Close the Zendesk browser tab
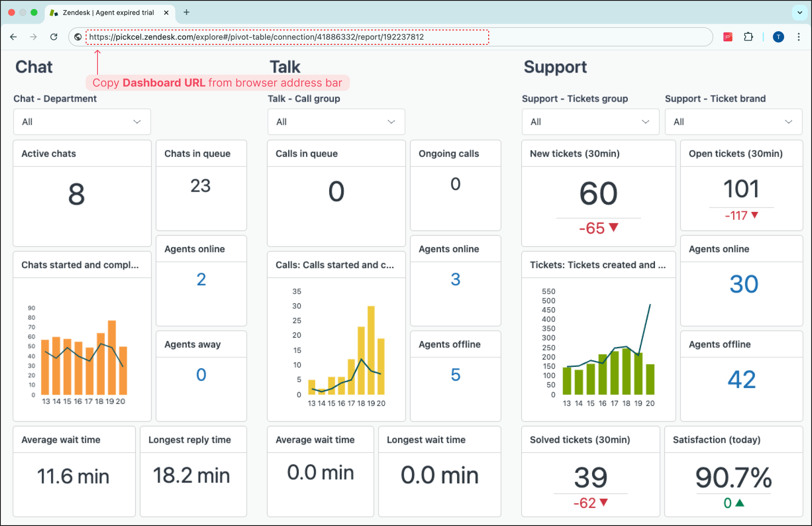This screenshot has height=526, width=812. tap(166, 13)
